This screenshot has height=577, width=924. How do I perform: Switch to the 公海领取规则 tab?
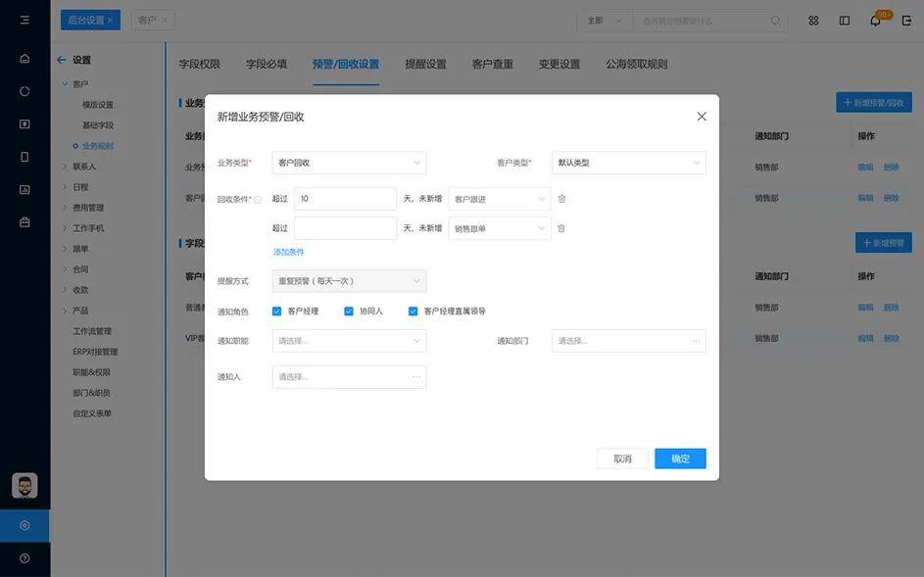636,65
